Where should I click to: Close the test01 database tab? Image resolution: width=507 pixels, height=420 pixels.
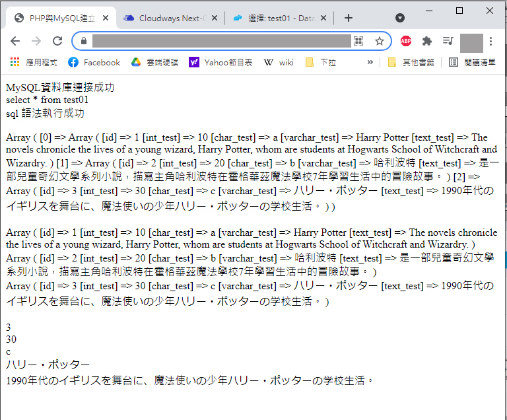[x=323, y=18]
